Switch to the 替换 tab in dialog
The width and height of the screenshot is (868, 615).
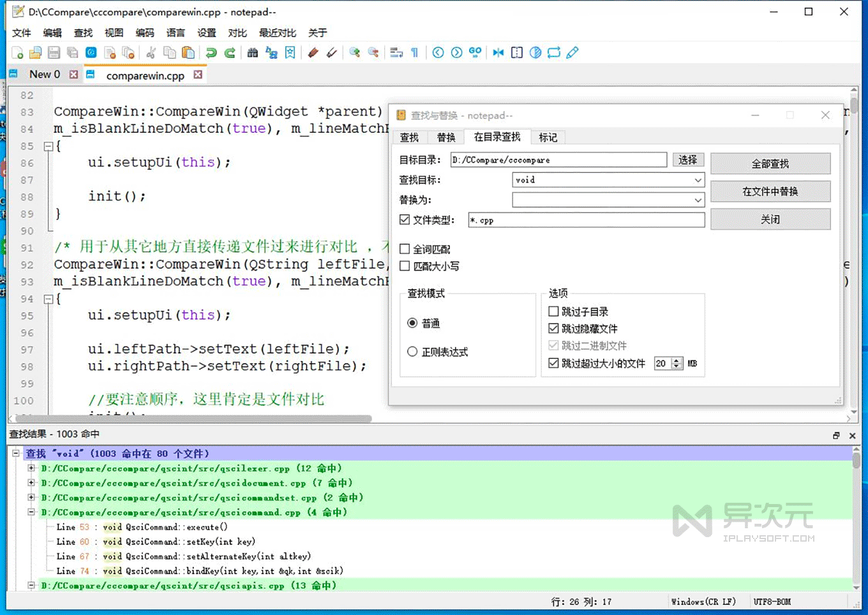(446, 137)
